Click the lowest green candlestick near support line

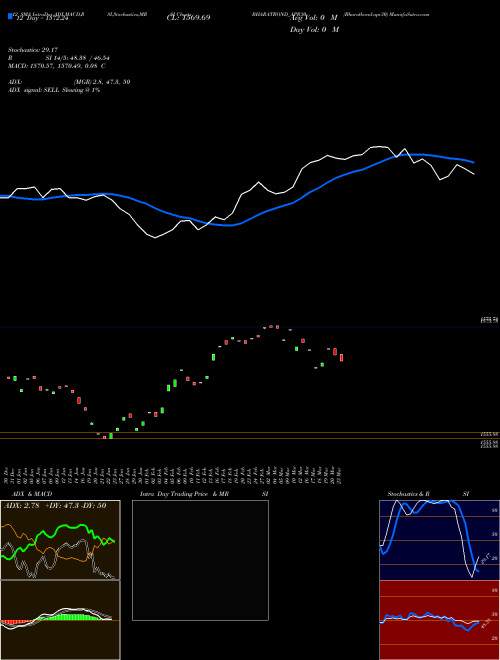pyautogui.click(x=111, y=436)
